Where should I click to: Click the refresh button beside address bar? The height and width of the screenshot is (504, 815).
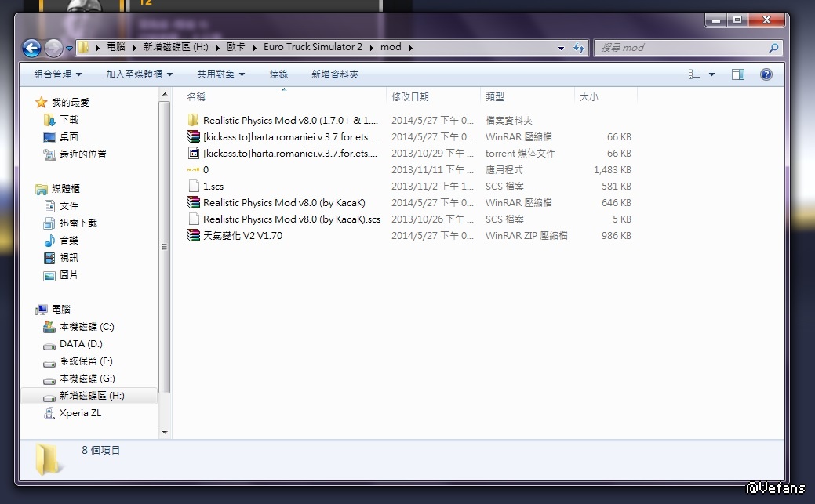pos(579,48)
